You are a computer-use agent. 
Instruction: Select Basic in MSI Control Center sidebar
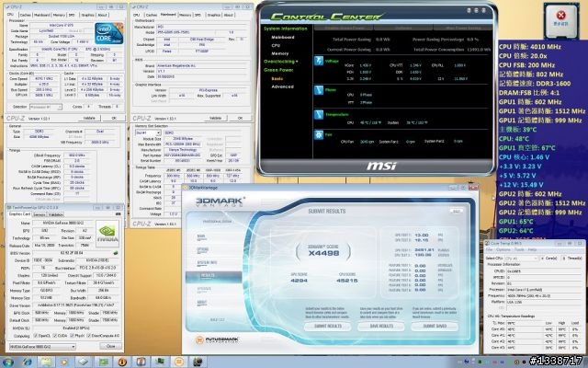pyautogui.click(x=277, y=78)
